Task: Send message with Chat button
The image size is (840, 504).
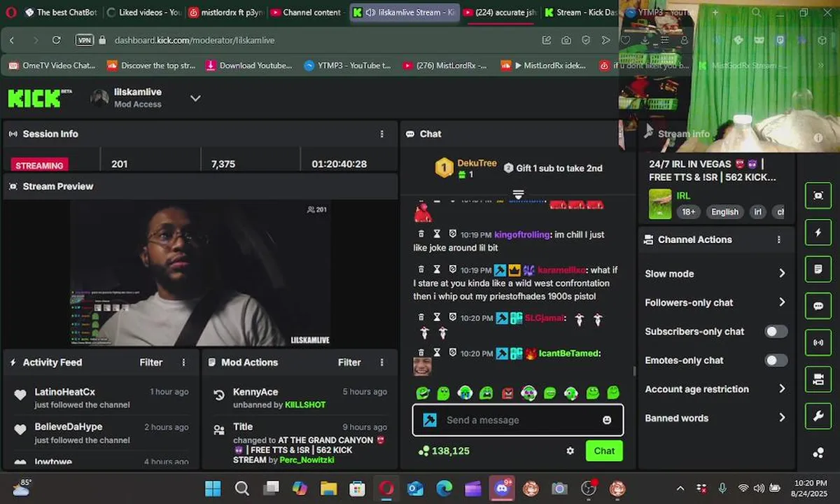Action: [x=604, y=451]
